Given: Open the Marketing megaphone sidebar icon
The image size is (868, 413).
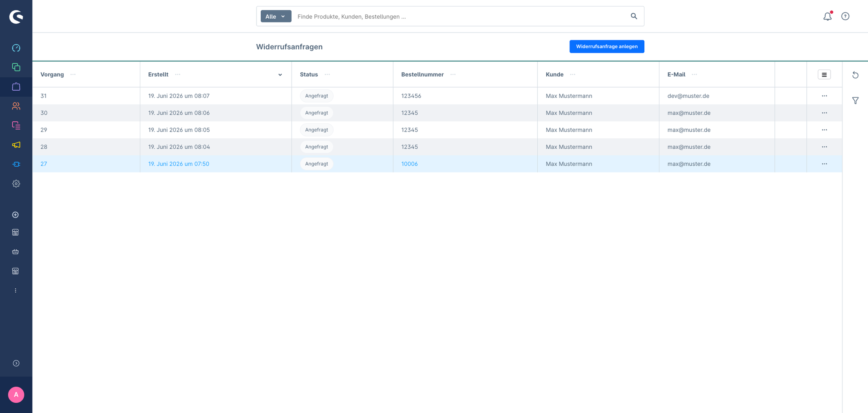Looking at the screenshot, I should click(x=16, y=145).
